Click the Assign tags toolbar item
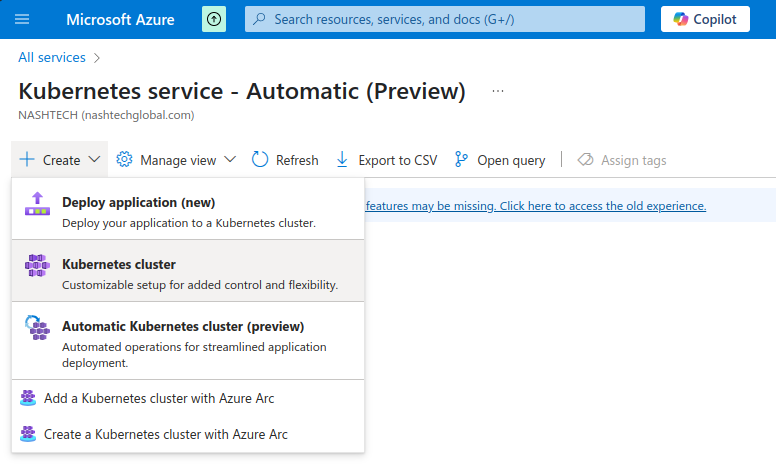 pyautogui.click(x=622, y=160)
